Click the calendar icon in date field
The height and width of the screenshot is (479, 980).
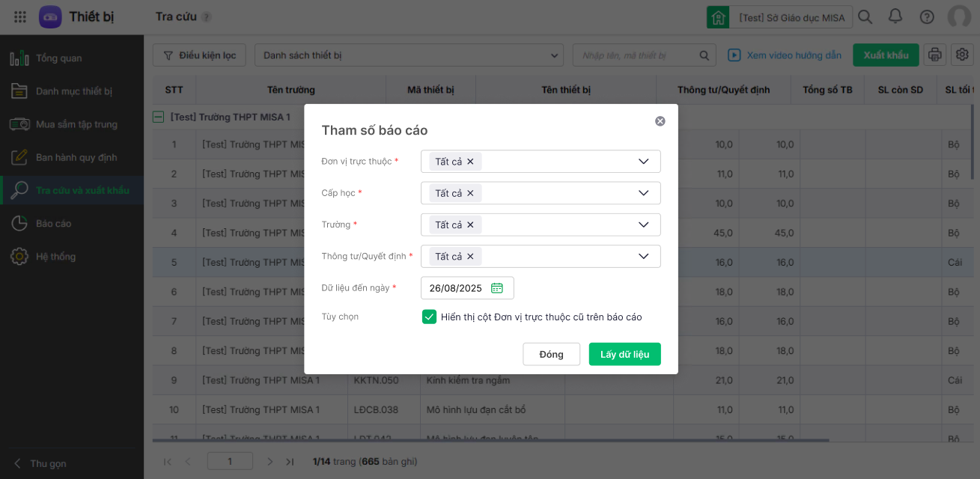pos(497,288)
